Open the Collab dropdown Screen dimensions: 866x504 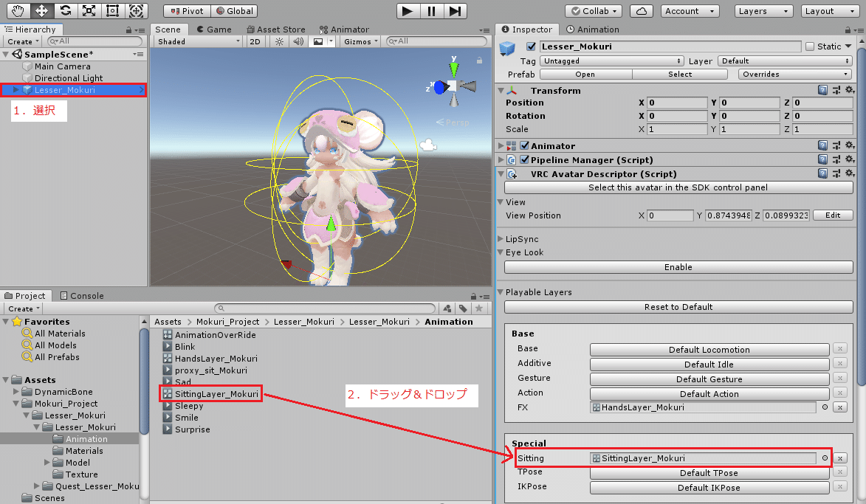coord(594,11)
